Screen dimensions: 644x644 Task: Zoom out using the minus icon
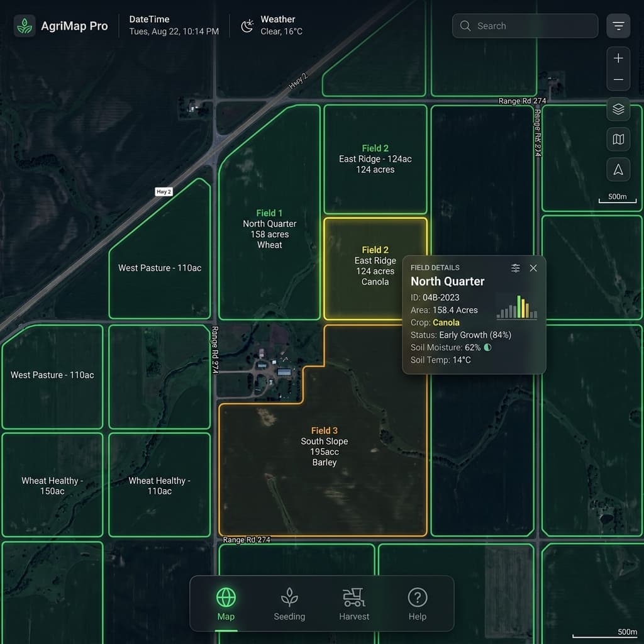[x=618, y=79]
